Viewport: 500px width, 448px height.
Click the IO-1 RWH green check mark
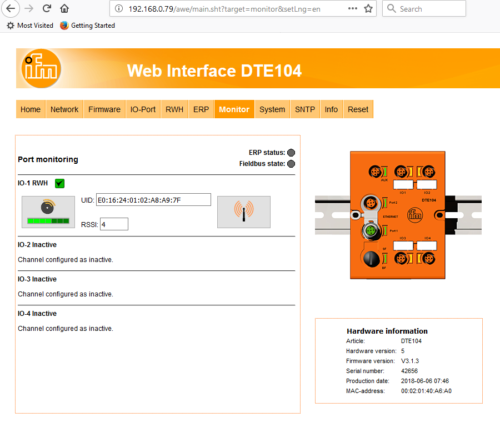pos(59,184)
